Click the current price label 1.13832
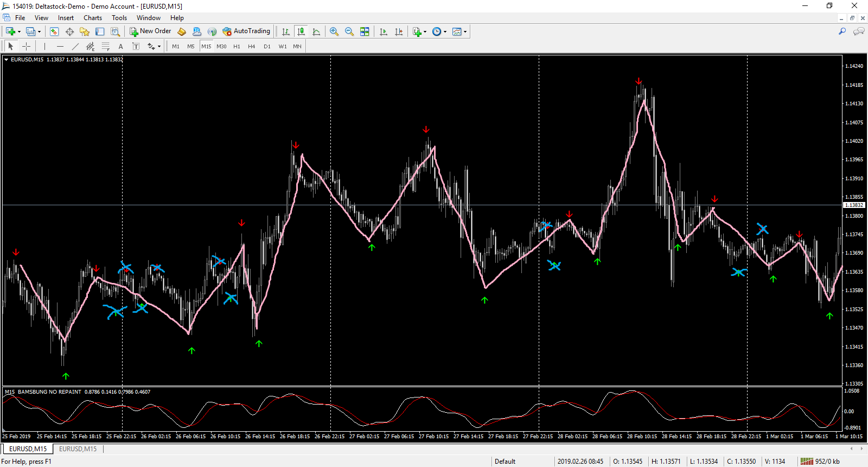 click(x=854, y=205)
